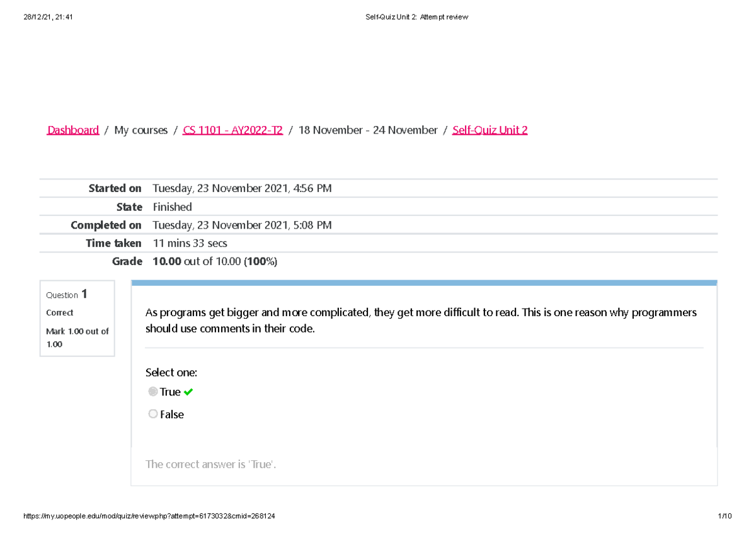Click the 1/10 page number indicator
The image size is (756, 534).
tap(724, 516)
